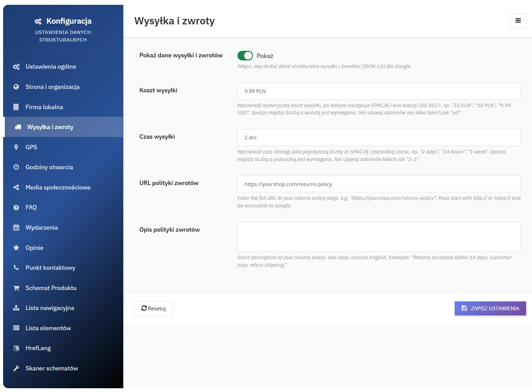Click the hamburger menu icon at top right
Image resolution: width=532 pixels, height=392 pixels.
(518, 21)
